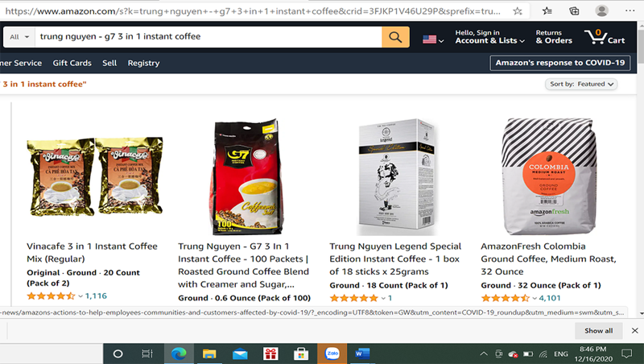Open Gift Cards navigation item

72,63
